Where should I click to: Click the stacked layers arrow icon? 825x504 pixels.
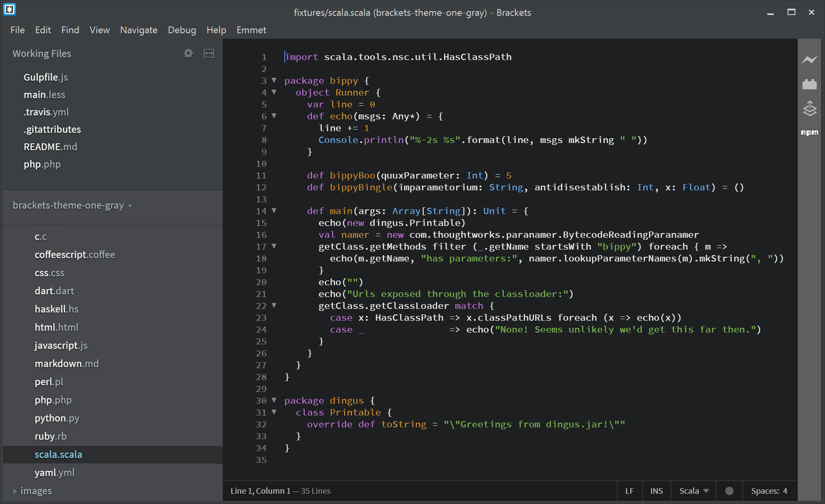[809, 108]
